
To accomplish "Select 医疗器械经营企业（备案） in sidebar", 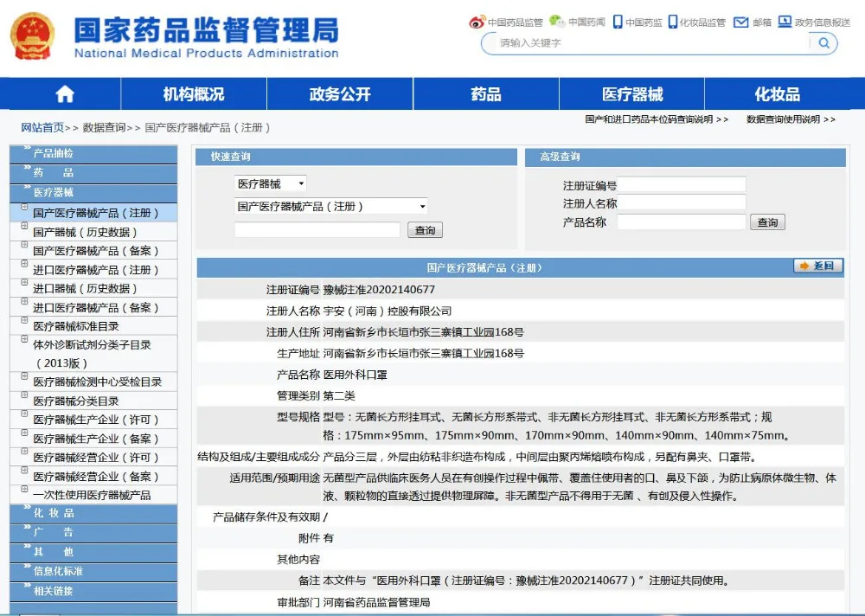I will (95, 477).
